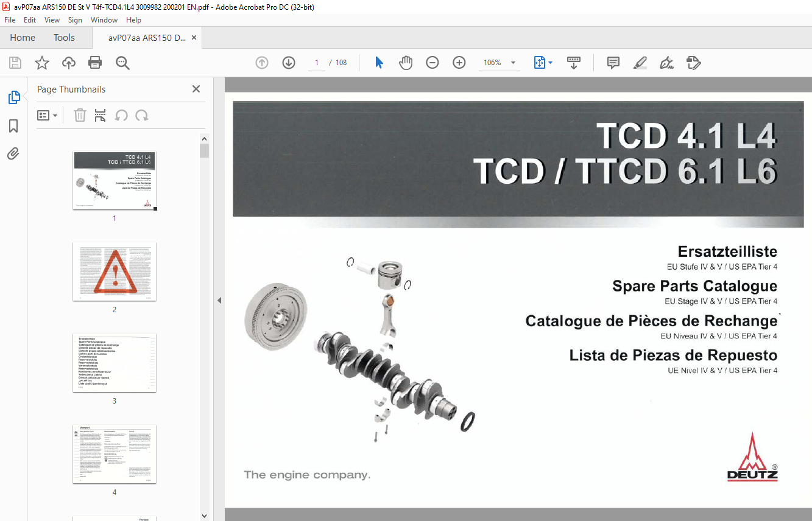Open the Window menu
This screenshot has height=521, width=812.
104,20
